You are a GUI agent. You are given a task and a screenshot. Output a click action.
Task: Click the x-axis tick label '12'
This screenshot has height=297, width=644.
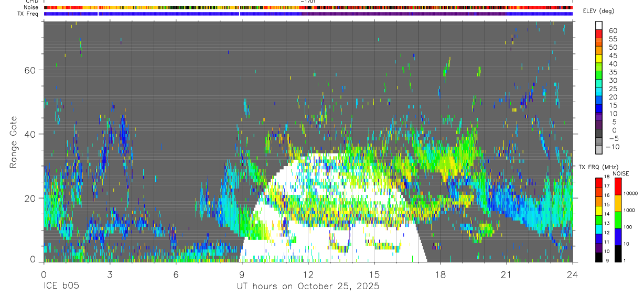tap(308, 274)
